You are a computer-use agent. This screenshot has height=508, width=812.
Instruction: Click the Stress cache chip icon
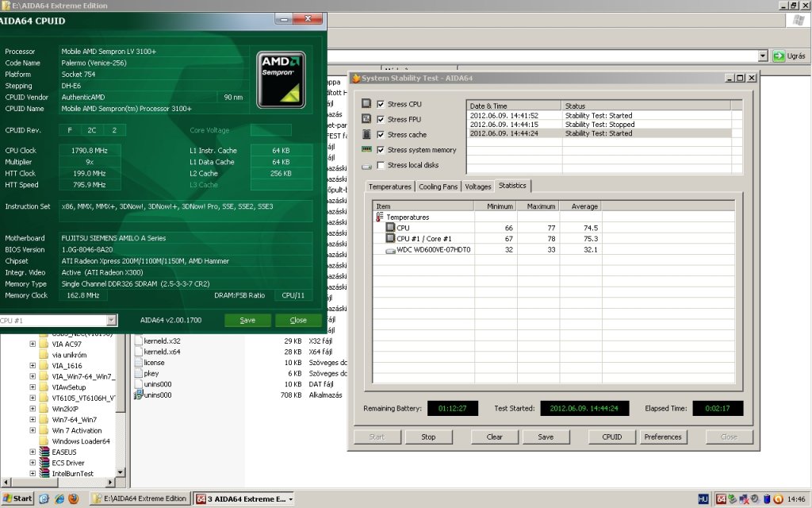(366, 134)
